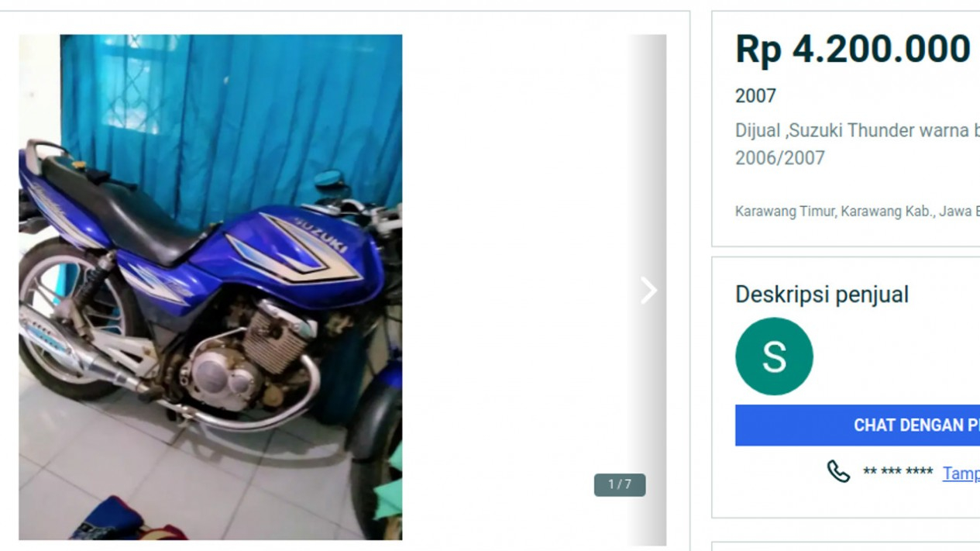Click the Deskripsi penjual heading
The width and height of the screenshot is (980, 551).
coord(821,294)
